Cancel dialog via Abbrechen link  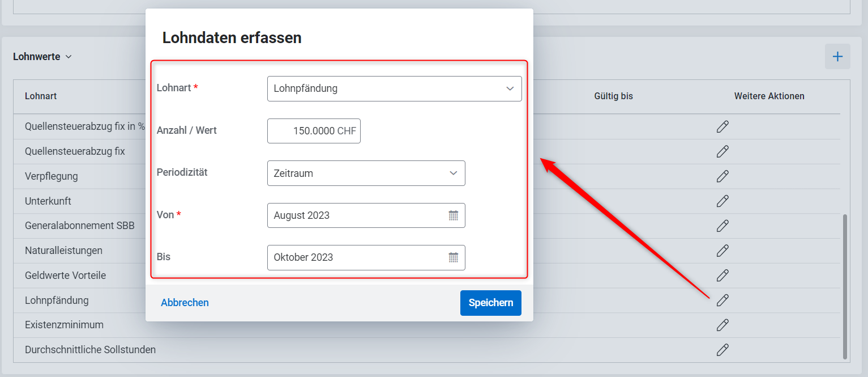tap(185, 303)
